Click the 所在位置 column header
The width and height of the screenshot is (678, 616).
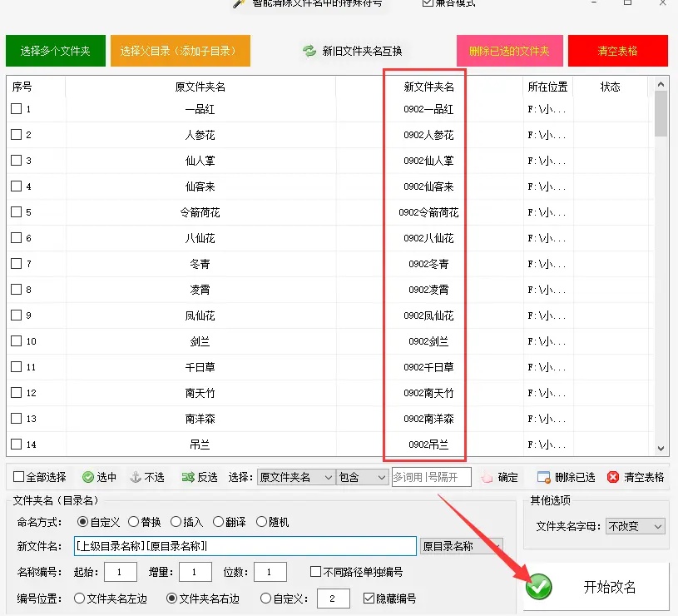[x=548, y=87]
